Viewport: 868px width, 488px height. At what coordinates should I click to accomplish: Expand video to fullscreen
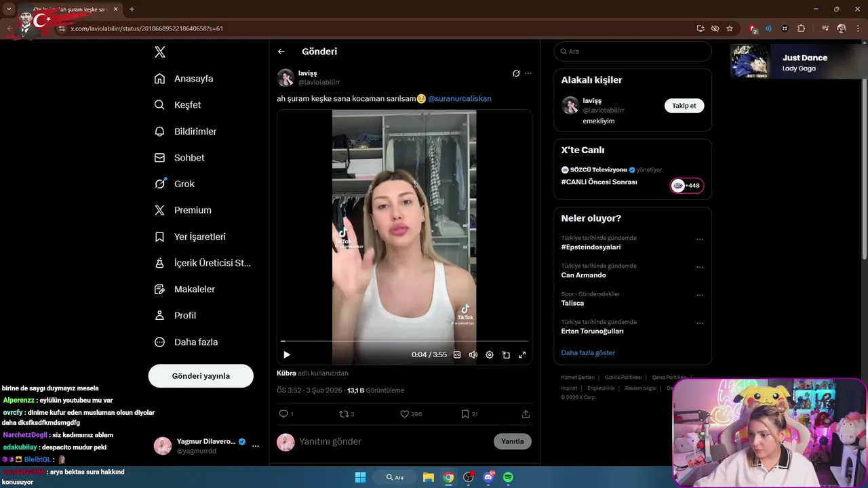(522, 354)
